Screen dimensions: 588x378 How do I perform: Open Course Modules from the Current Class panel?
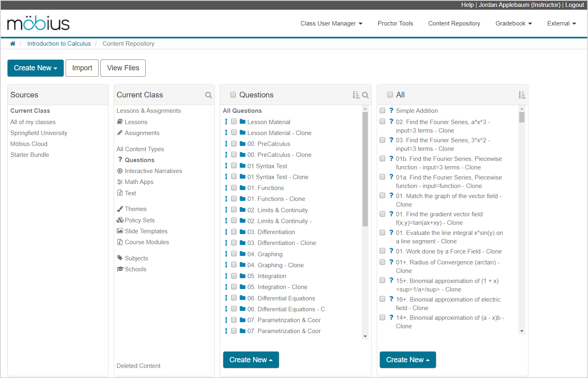(x=146, y=242)
